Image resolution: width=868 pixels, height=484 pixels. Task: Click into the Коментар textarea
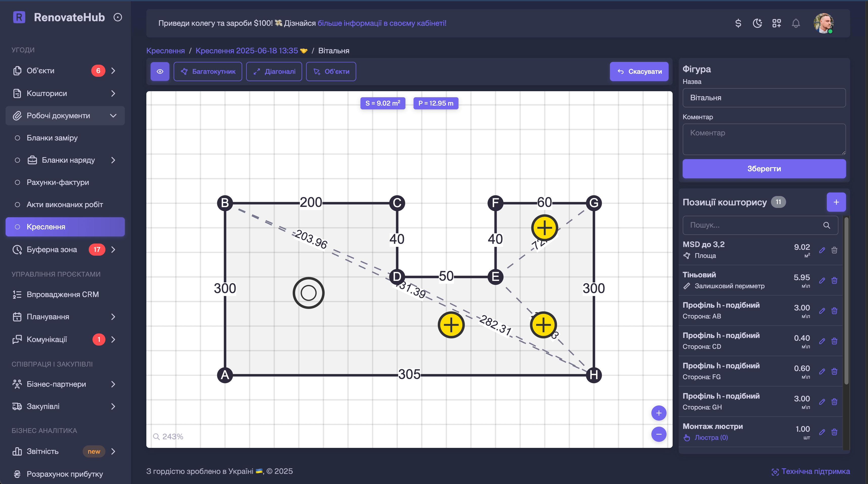[764, 139]
